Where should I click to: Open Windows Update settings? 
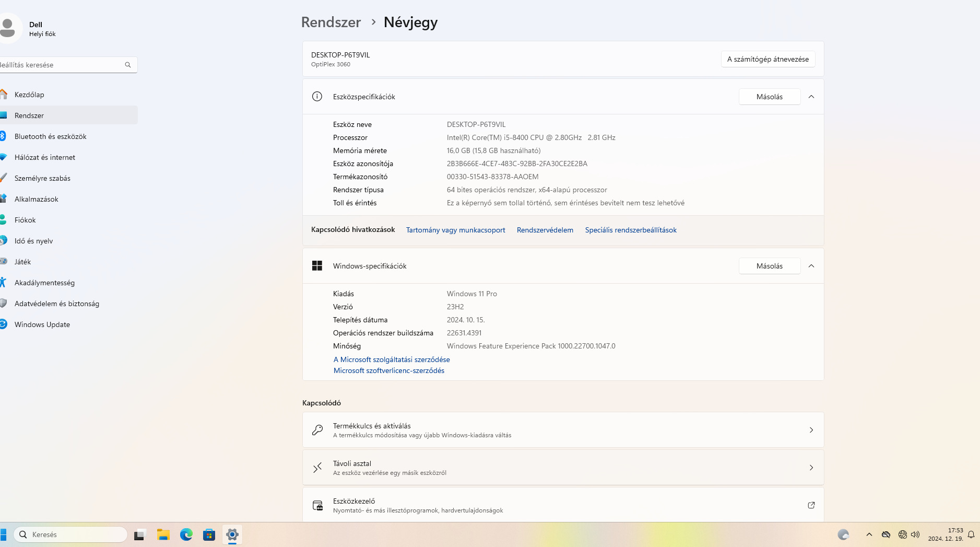69,324
